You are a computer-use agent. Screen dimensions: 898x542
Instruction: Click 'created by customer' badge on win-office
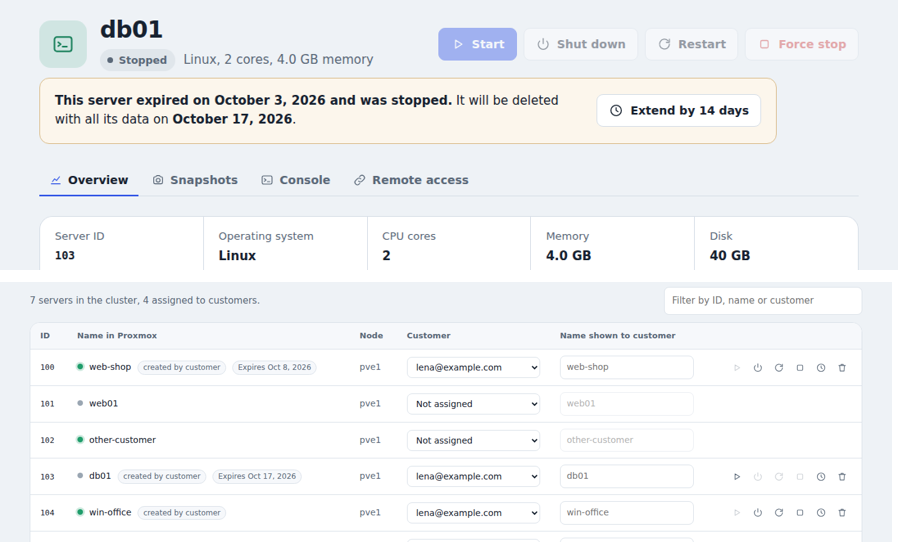click(x=182, y=513)
